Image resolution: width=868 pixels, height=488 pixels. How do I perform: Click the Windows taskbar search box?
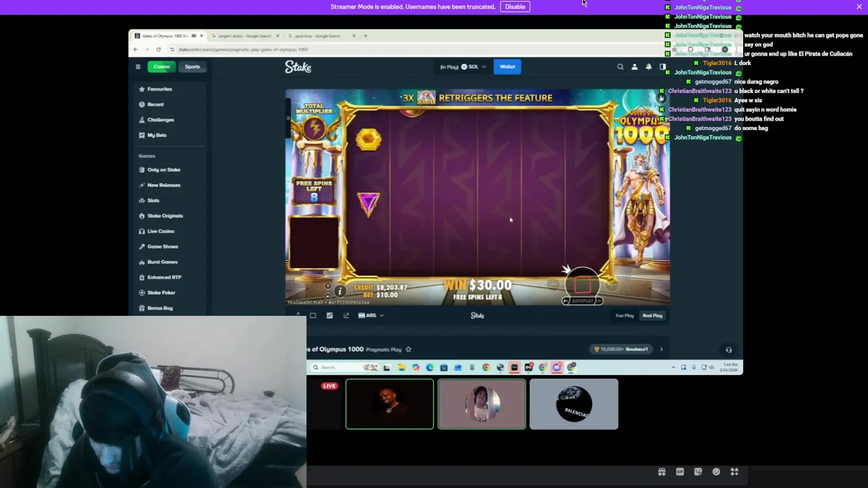[x=346, y=367]
